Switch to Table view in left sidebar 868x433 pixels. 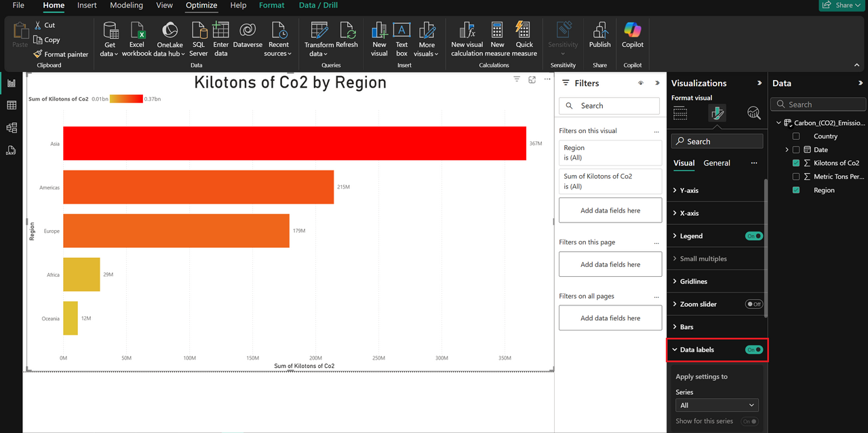coord(12,105)
